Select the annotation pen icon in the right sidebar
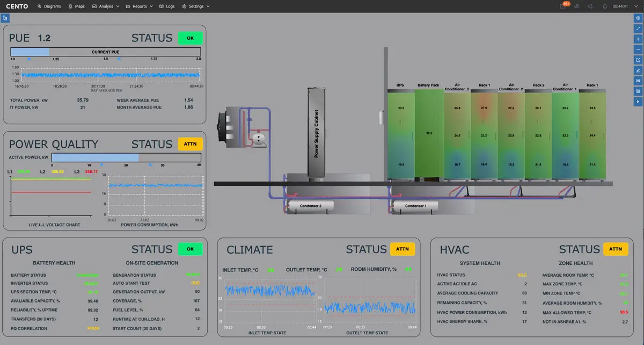This screenshot has width=644, height=345. point(638,70)
